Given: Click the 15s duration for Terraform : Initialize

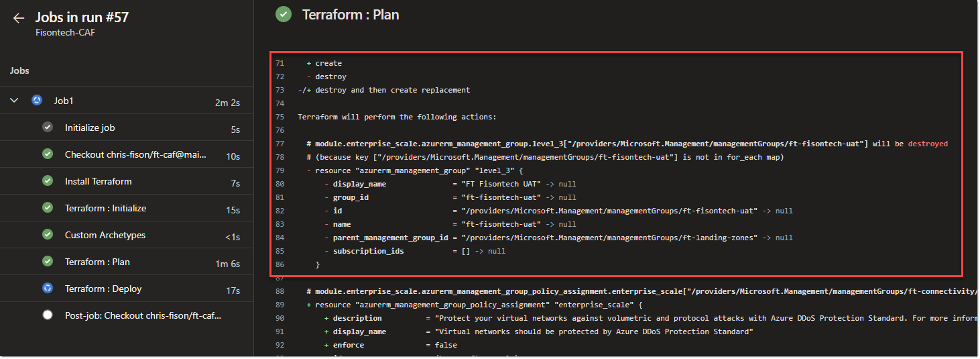Looking at the screenshot, I should pyautogui.click(x=233, y=210).
